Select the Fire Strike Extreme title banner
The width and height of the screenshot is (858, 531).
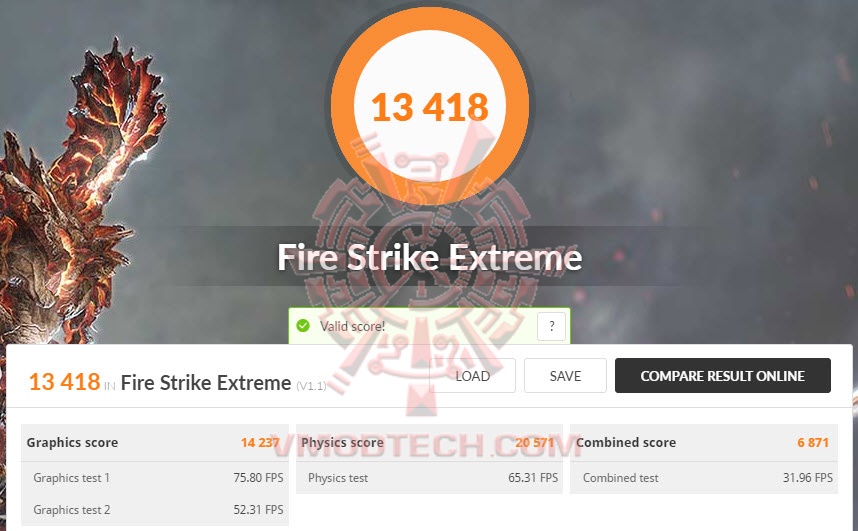click(x=430, y=257)
